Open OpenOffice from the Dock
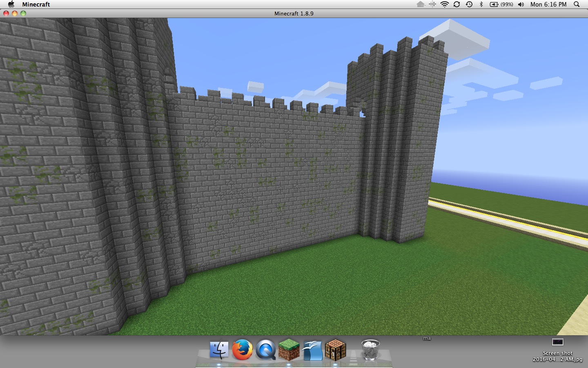 312,350
